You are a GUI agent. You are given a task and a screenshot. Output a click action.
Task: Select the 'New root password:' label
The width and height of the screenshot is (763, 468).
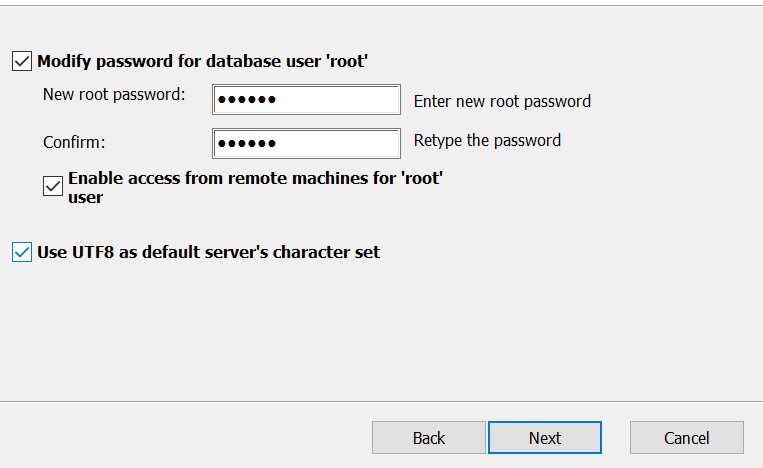(x=114, y=94)
